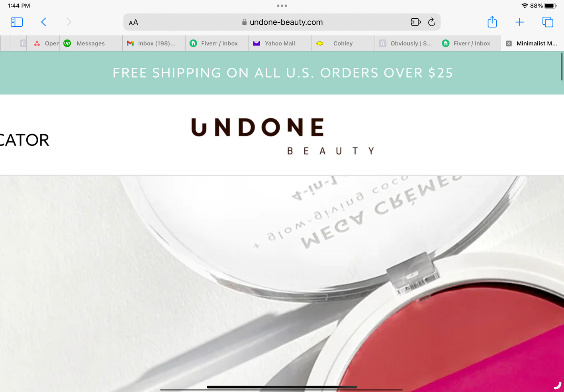Open the Share sheet icon
The width and height of the screenshot is (564, 392).
point(492,22)
